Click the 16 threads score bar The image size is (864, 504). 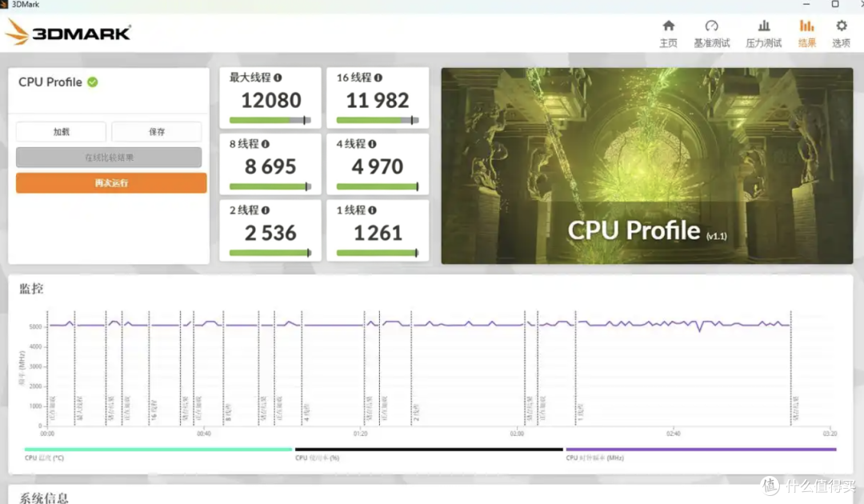pos(378,120)
